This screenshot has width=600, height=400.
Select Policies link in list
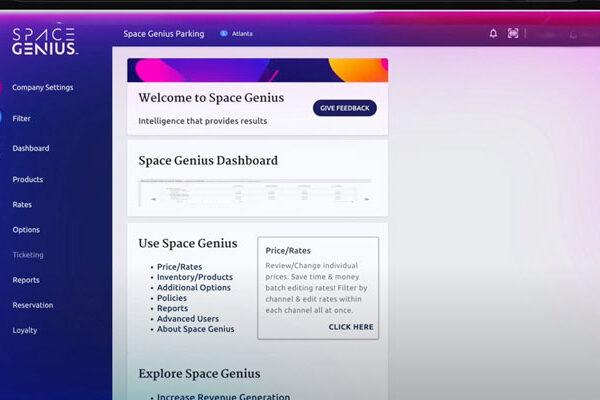click(172, 298)
